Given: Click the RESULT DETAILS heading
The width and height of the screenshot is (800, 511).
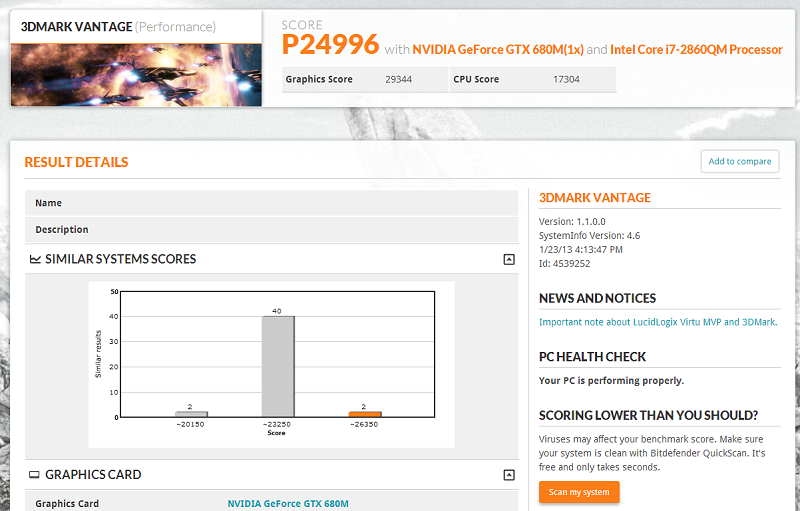Looking at the screenshot, I should coord(77,162).
